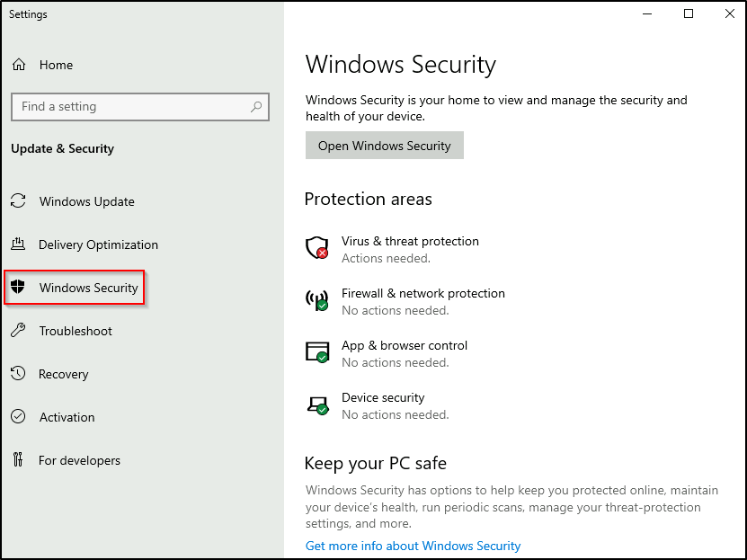Select Windows Update menu item

[x=86, y=201]
